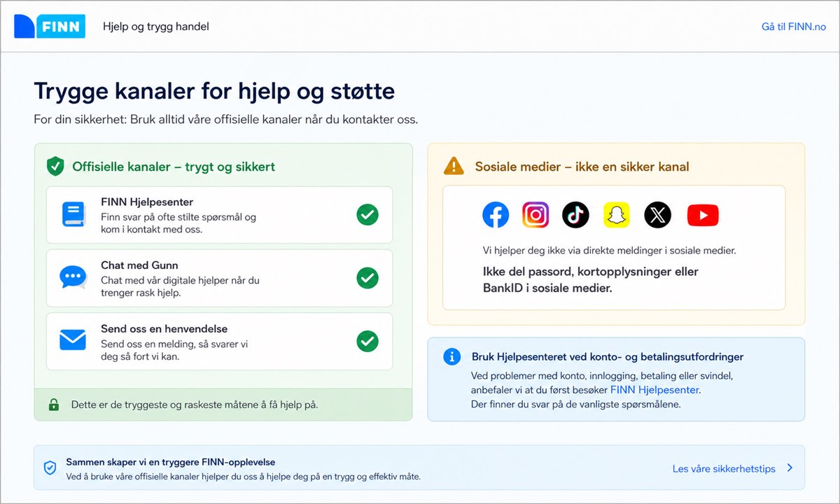
Task: Click the blue shield icon in bottom banner
Action: tap(50, 468)
